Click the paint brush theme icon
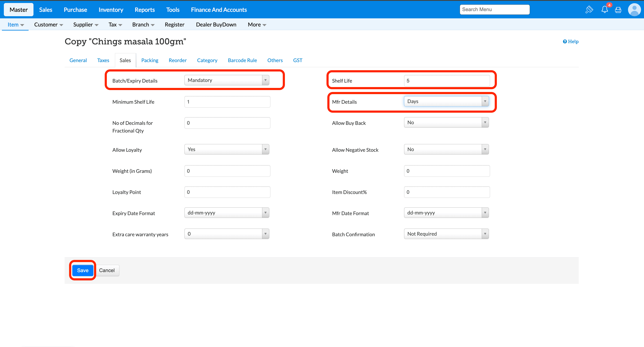This screenshot has height=347, width=644. coord(589,10)
